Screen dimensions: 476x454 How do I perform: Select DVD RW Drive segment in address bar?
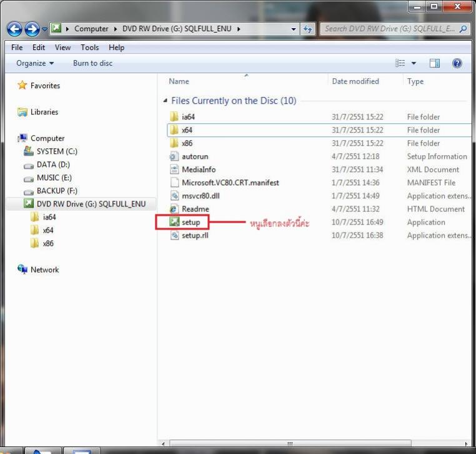pyautogui.click(x=177, y=29)
